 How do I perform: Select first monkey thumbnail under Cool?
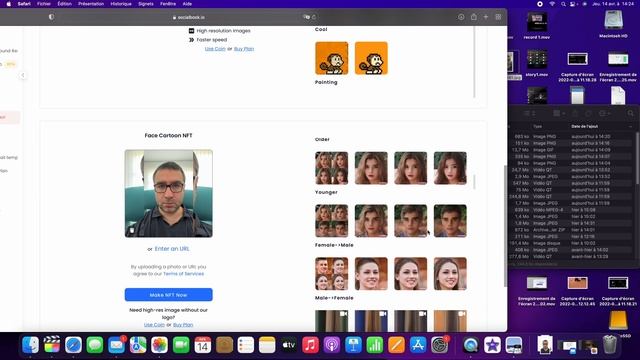(x=332, y=58)
